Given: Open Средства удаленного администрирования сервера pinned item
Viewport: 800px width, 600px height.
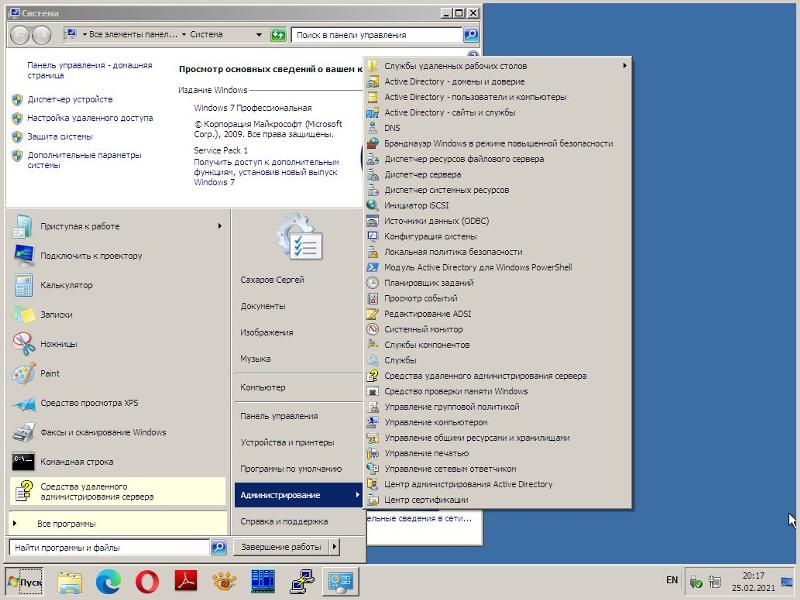Looking at the screenshot, I should (117, 491).
